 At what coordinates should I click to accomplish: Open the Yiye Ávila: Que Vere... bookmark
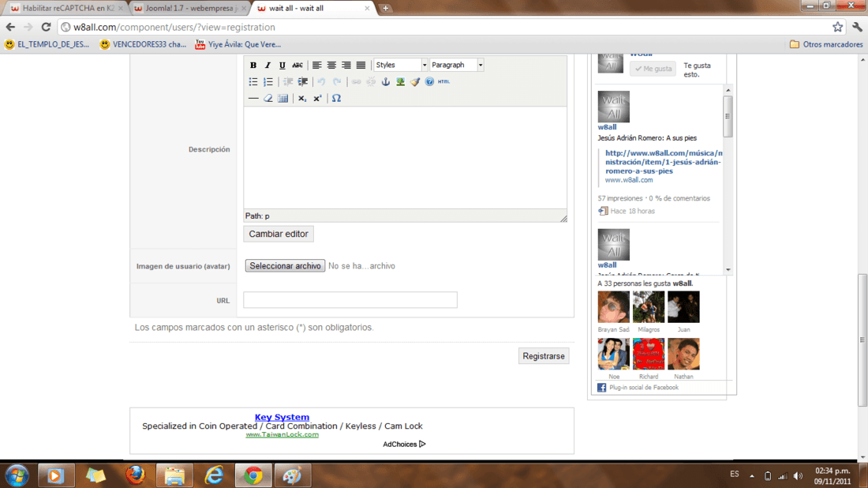238,44
